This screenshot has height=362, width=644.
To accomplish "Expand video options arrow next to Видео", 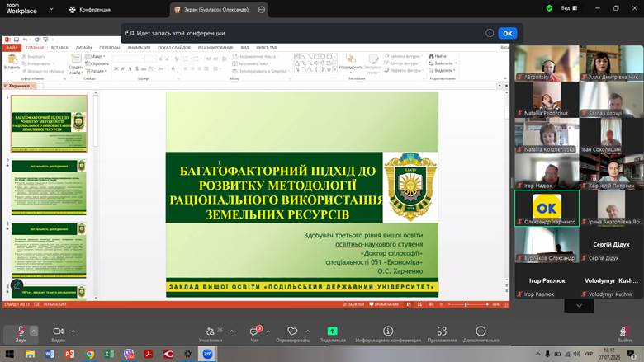I will click(x=73, y=330).
